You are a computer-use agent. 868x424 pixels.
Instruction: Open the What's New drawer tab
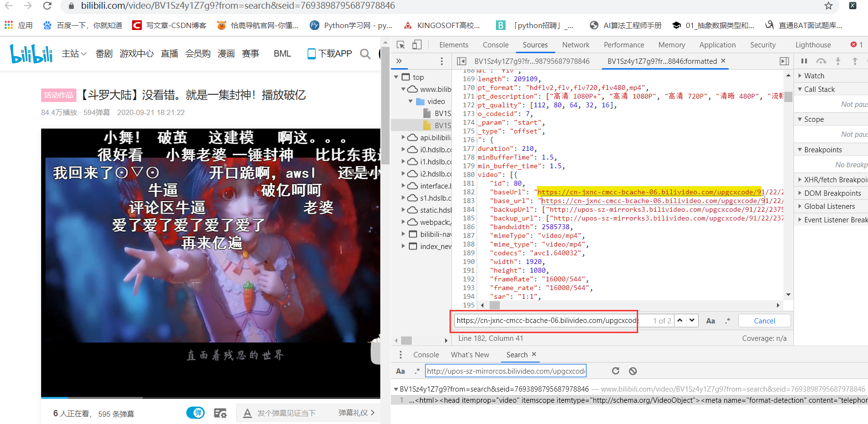(470, 354)
